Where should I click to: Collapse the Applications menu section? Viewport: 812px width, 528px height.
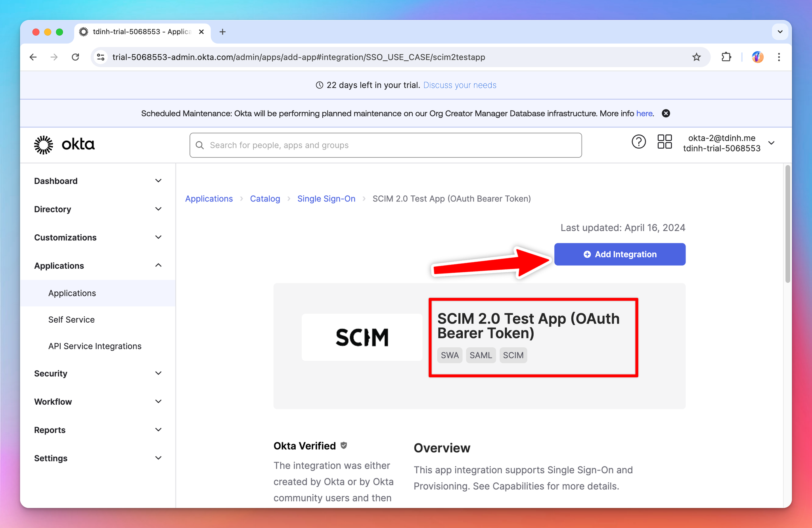click(x=98, y=266)
